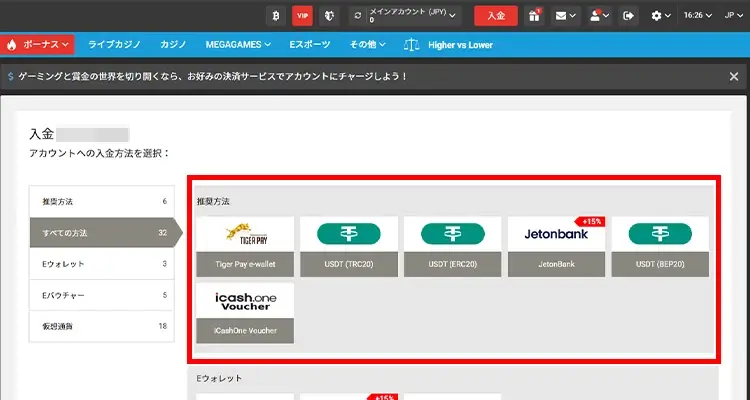Choose the USDT (ERC20) Tether icon
Viewport: 750px width, 400px height.
[452, 234]
